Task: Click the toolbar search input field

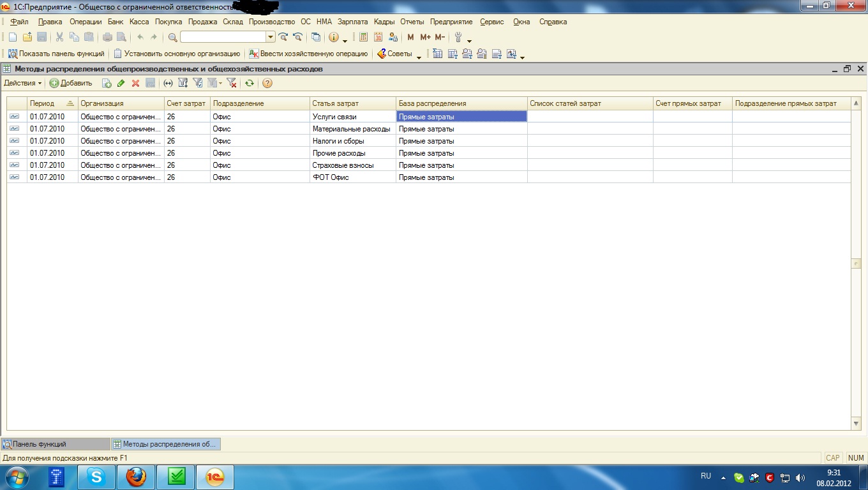Action: point(223,38)
